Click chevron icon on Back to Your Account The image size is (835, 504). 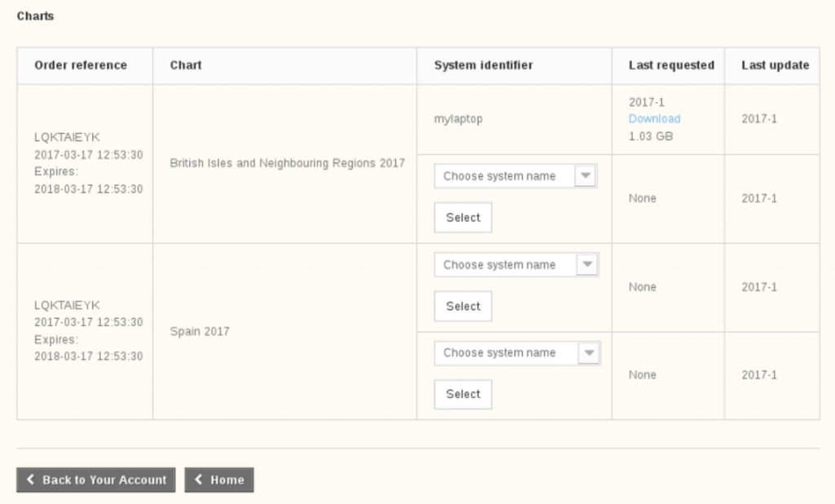[x=31, y=480]
